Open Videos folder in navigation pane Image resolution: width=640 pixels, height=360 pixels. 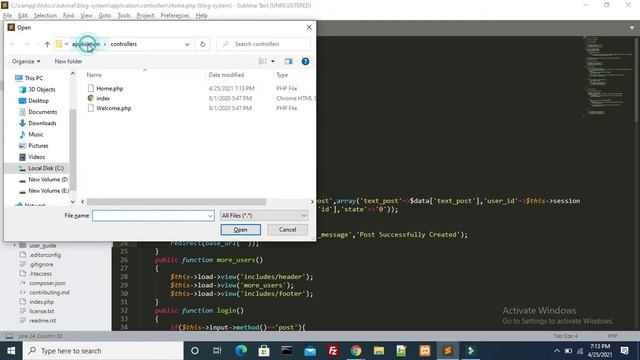pos(36,157)
